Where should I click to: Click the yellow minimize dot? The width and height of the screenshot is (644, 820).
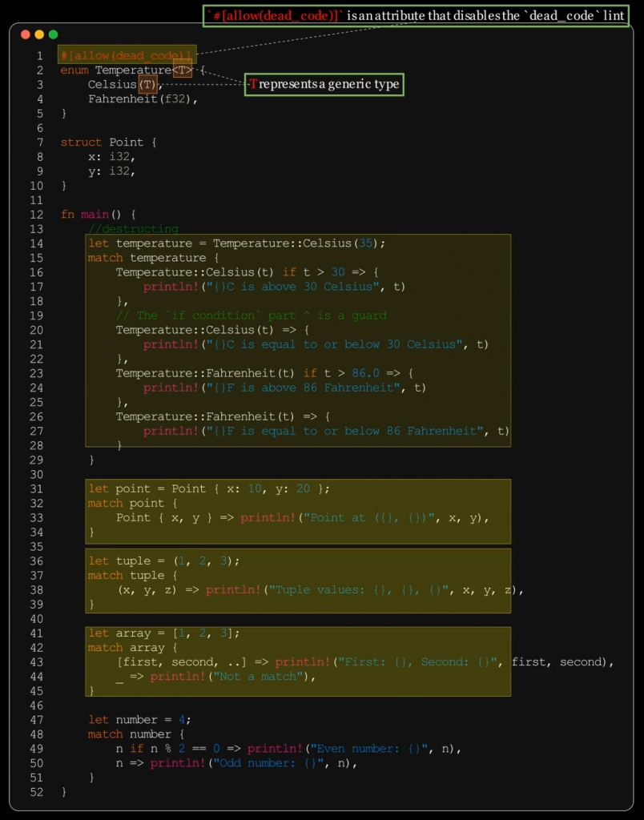pos(39,34)
